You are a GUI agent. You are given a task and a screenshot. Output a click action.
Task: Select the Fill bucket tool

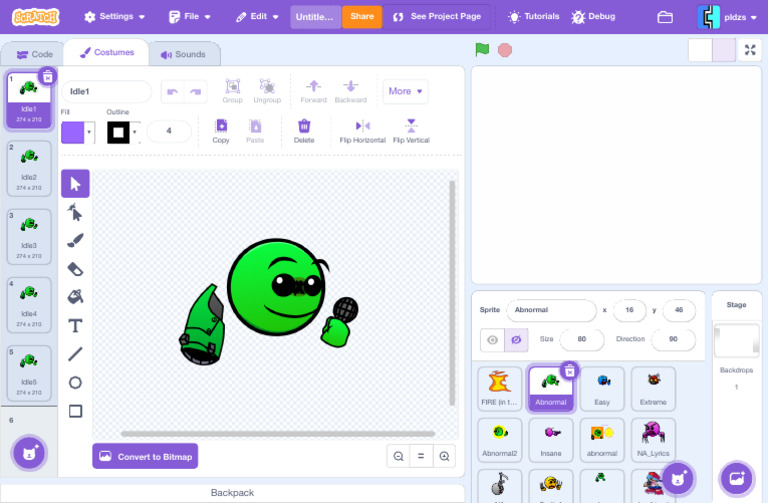(x=75, y=297)
